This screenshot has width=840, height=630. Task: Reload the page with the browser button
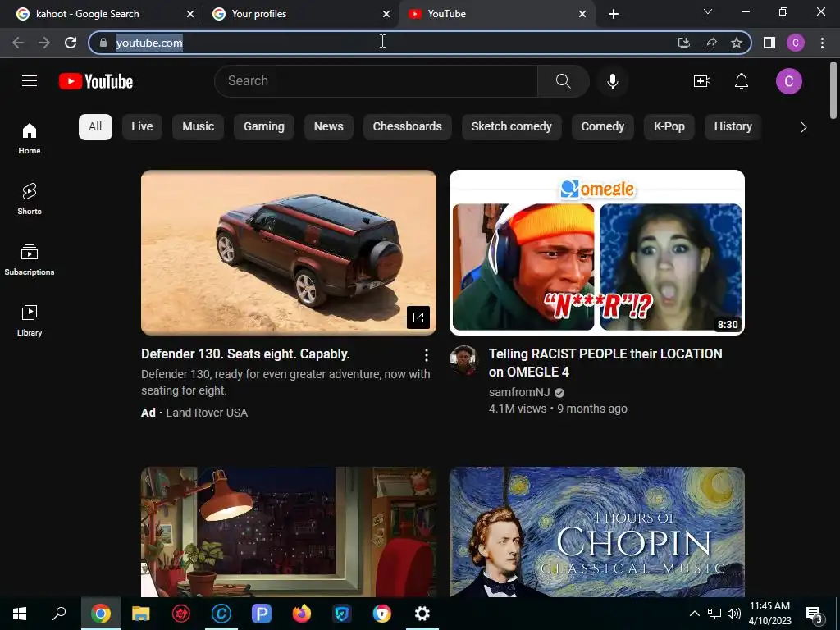tap(71, 43)
